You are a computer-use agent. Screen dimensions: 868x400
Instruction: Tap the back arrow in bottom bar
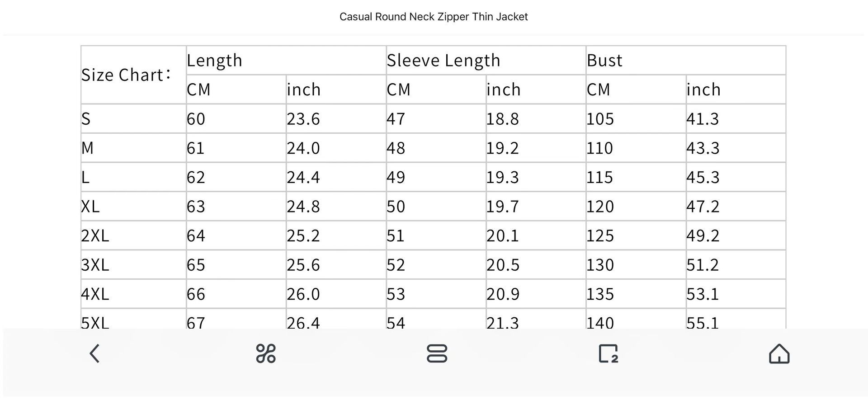(94, 353)
